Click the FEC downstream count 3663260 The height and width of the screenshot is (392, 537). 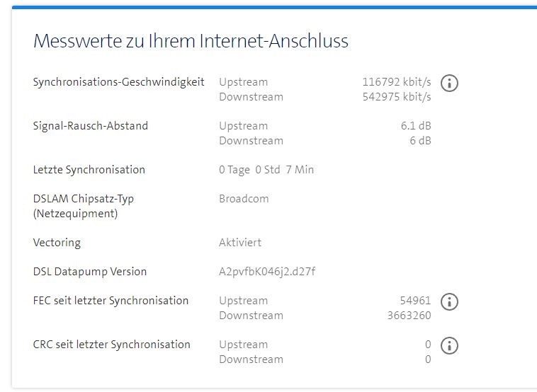(409, 316)
